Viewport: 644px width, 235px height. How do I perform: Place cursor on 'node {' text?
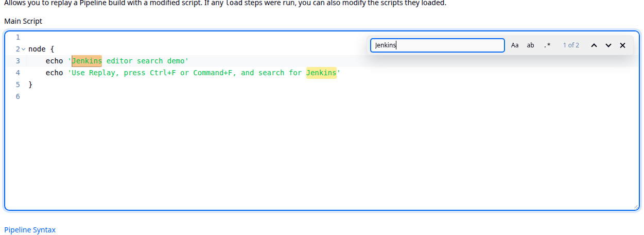point(41,49)
